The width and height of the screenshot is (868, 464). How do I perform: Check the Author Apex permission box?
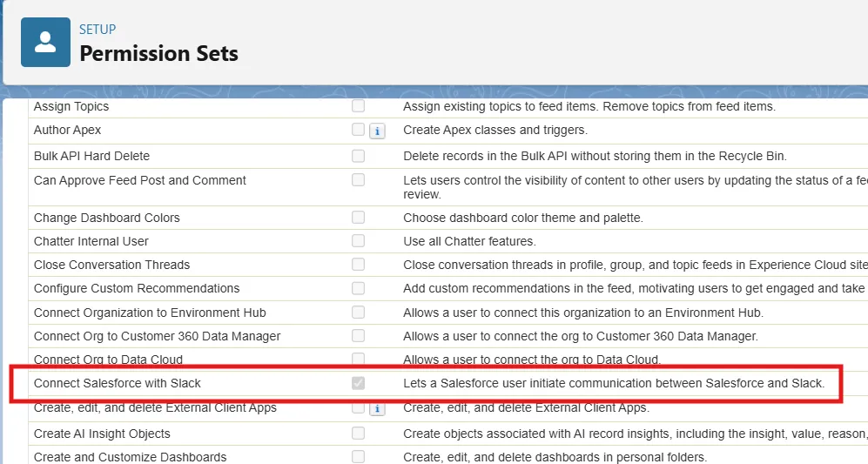tap(358, 130)
